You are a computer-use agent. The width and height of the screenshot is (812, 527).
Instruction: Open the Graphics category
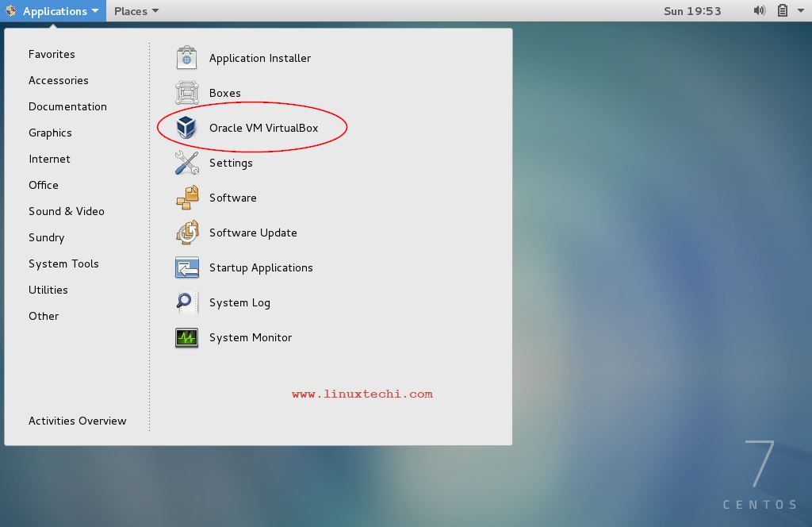click(50, 133)
